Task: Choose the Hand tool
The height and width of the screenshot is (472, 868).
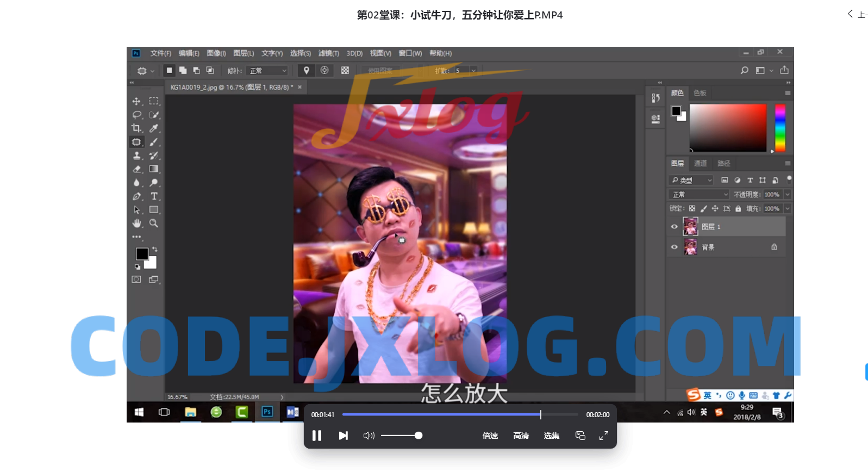Action: coord(136,223)
